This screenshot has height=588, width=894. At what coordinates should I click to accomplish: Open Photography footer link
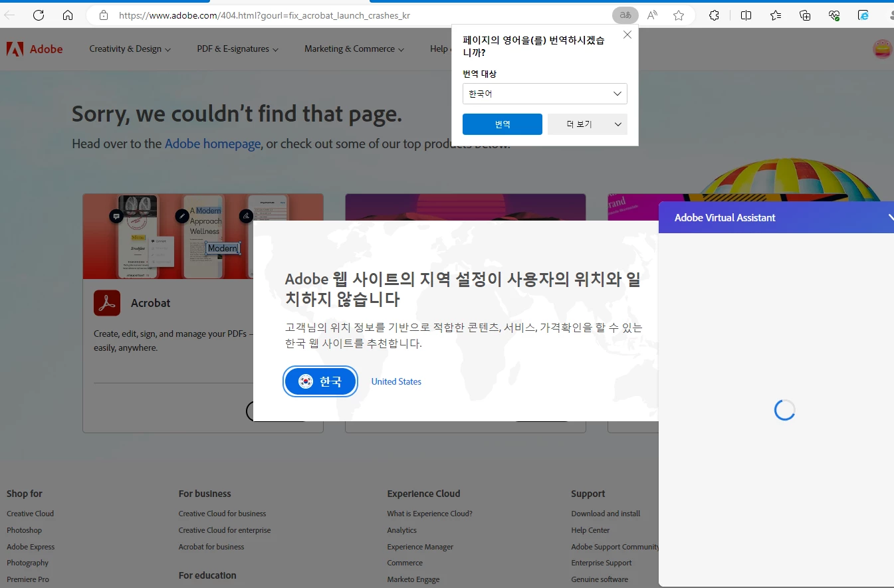pyautogui.click(x=27, y=563)
